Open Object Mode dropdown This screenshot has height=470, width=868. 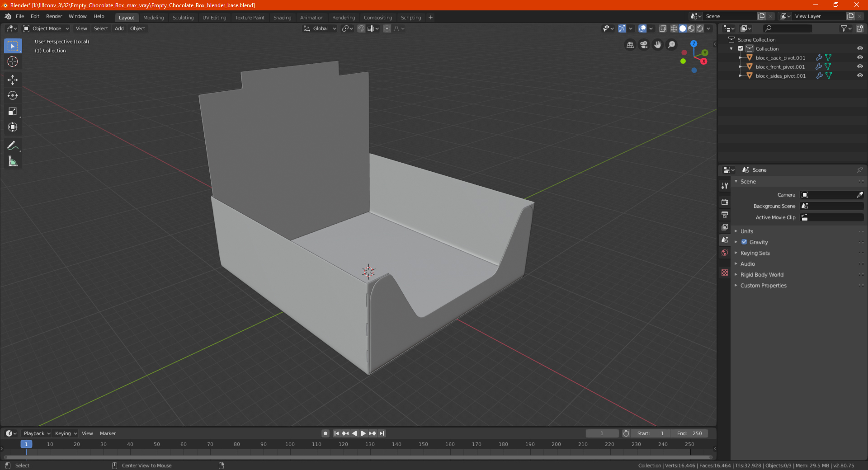(46, 28)
